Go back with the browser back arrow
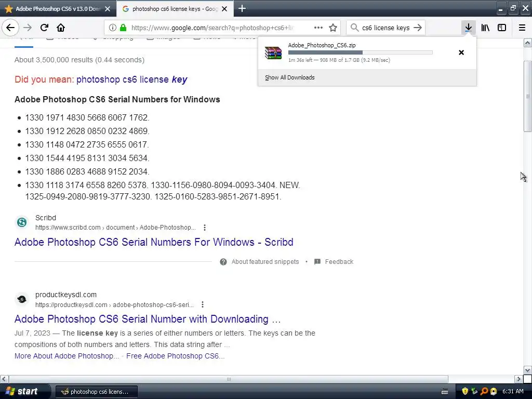532x399 pixels. pyautogui.click(x=10, y=28)
